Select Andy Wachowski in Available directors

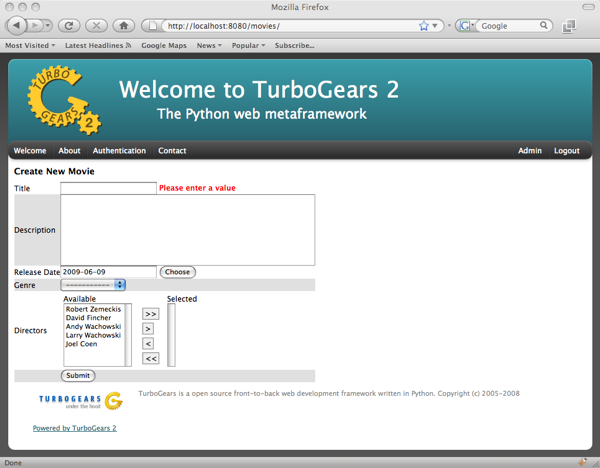tap(93, 326)
